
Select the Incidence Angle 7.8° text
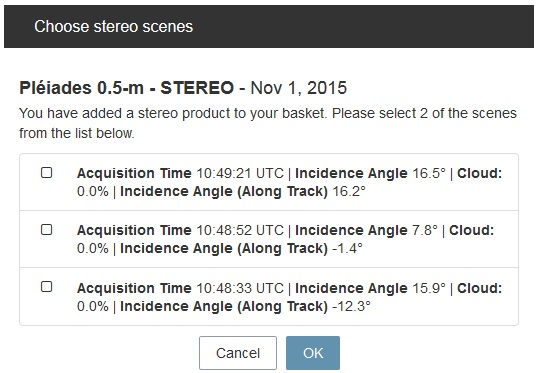(366, 231)
